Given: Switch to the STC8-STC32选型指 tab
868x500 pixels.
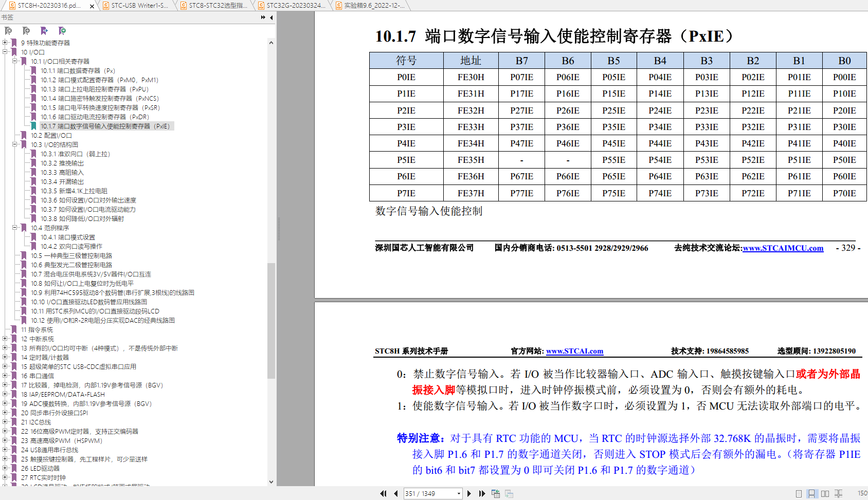Looking at the screenshot, I should click(214, 6).
